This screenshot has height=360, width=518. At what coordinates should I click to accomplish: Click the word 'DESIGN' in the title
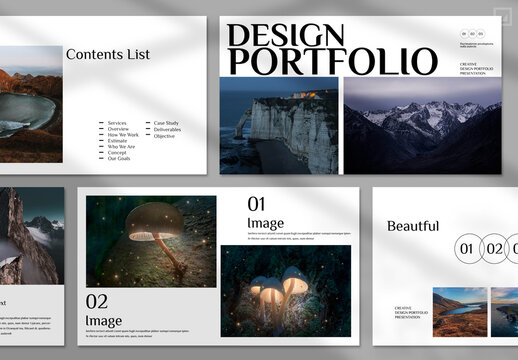(x=286, y=35)
